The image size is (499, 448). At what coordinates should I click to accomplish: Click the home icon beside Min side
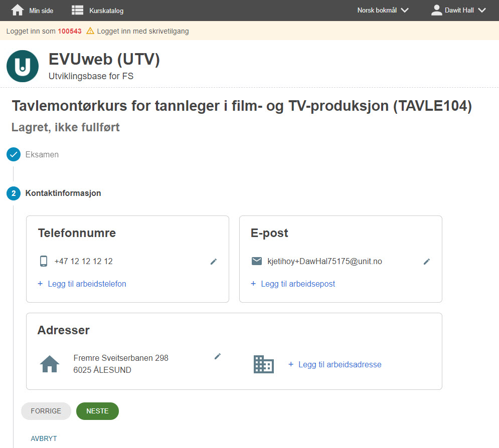click(17, 10)
